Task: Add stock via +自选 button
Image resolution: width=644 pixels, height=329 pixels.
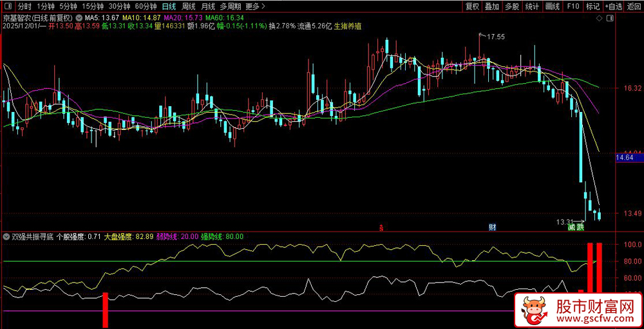Action: pyautogui.click(x=614, y=6)
